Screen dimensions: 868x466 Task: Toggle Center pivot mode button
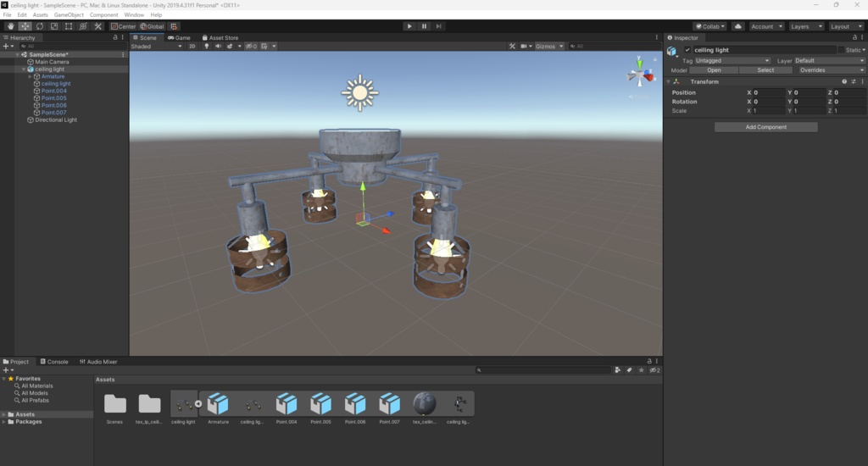pos(123,26)
